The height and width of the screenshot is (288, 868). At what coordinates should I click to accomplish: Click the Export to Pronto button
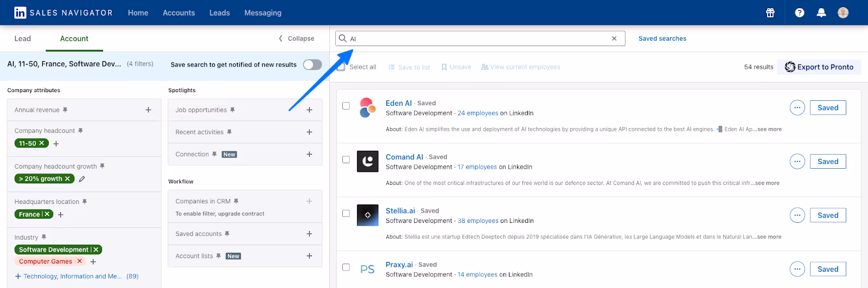click(819, 67)
